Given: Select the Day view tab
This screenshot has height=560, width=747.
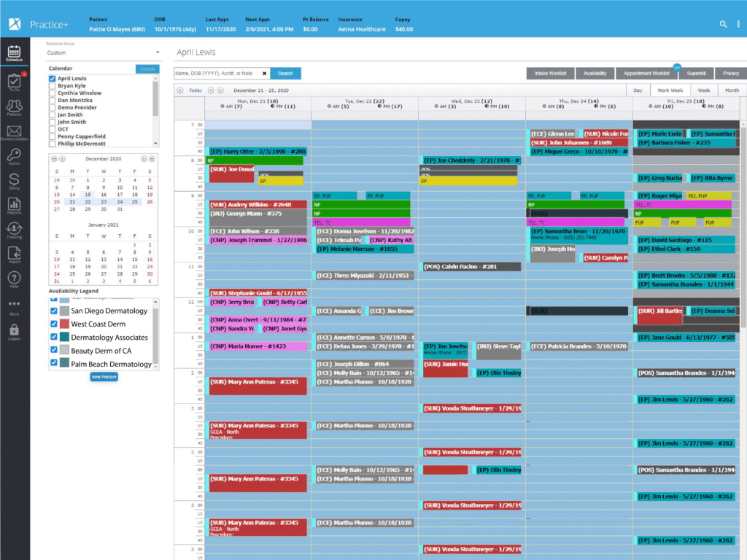Looking at the screenshot, I should [x=638, y=88].
